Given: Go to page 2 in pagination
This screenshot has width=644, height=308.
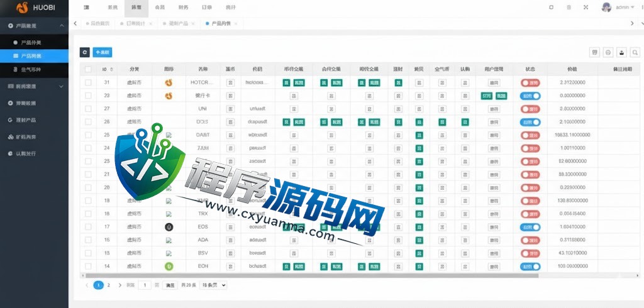Looking at the screenshot, I should [x=108, y=285].
